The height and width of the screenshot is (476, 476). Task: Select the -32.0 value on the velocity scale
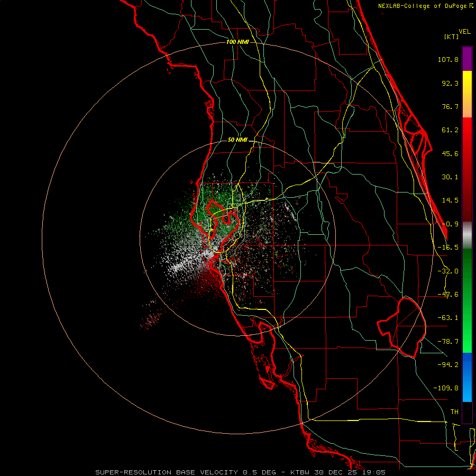448,271
